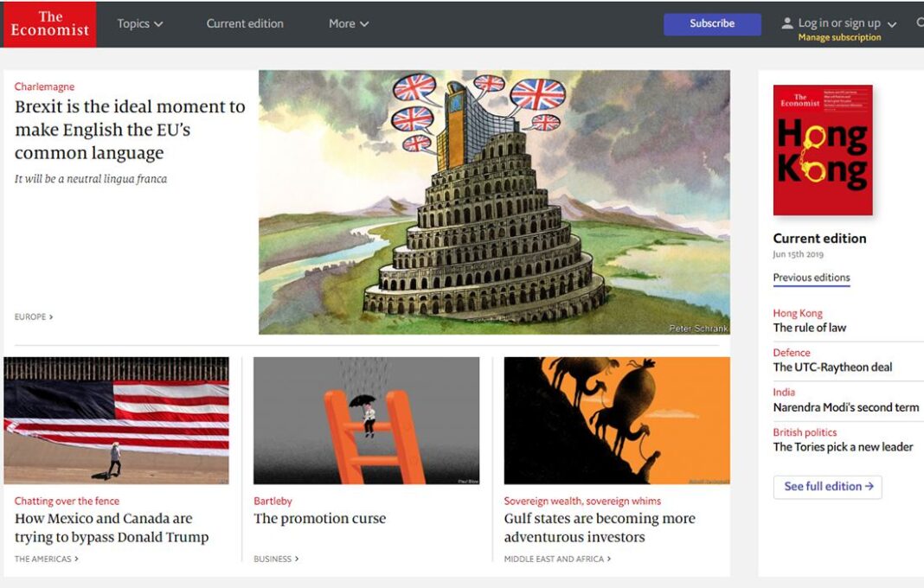Expand the Topics dropdown menu
The width and height of the screenshot is (924, 588).
coord(139,23)
